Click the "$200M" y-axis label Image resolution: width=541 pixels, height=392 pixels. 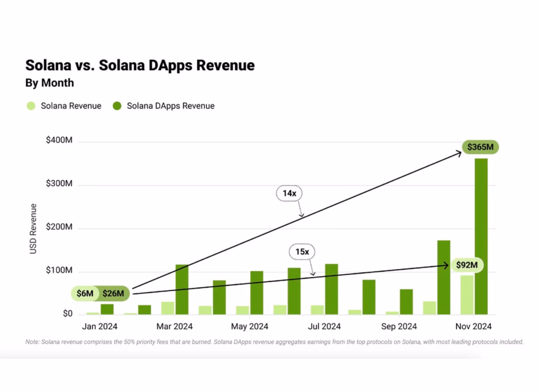pyautogui.click(x=59, y=227)
